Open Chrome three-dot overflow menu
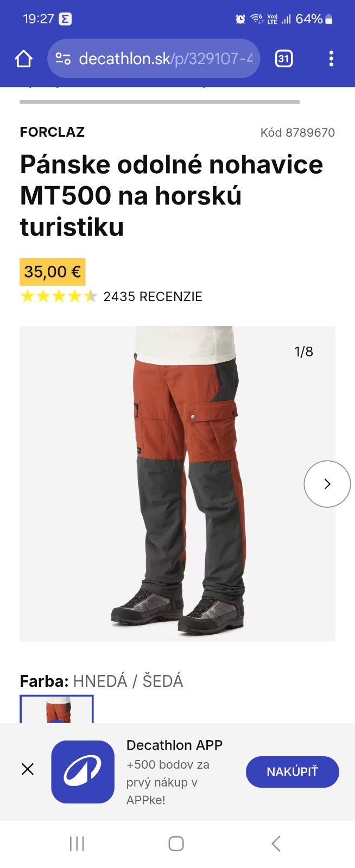The width and height of the screenshot is (355, 868). (x=331, y=59)
